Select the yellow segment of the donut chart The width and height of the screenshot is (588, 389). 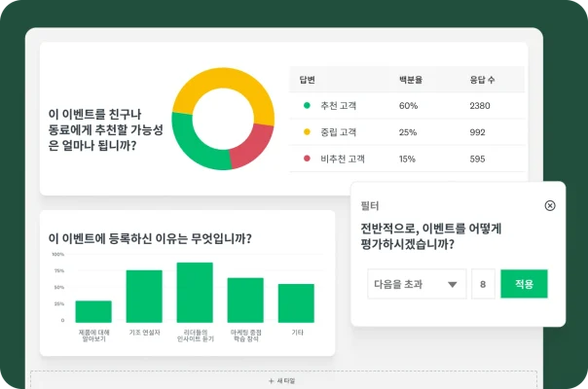[225, 78]
